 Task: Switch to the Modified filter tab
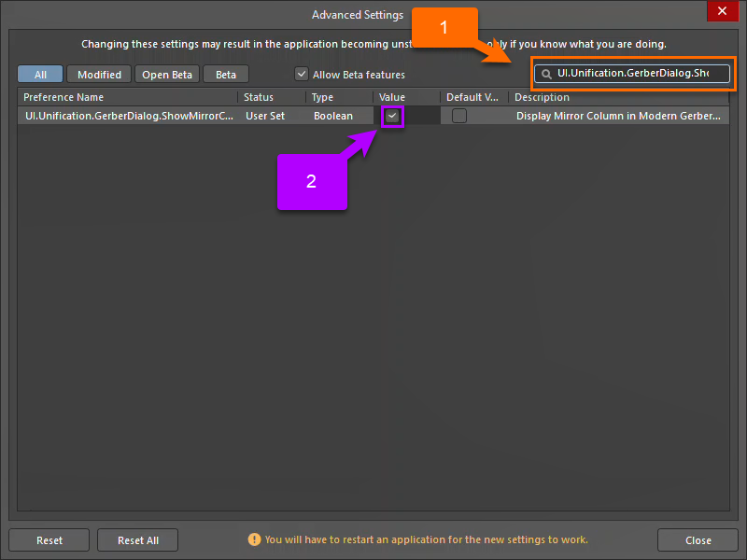[x=99, y=75]
